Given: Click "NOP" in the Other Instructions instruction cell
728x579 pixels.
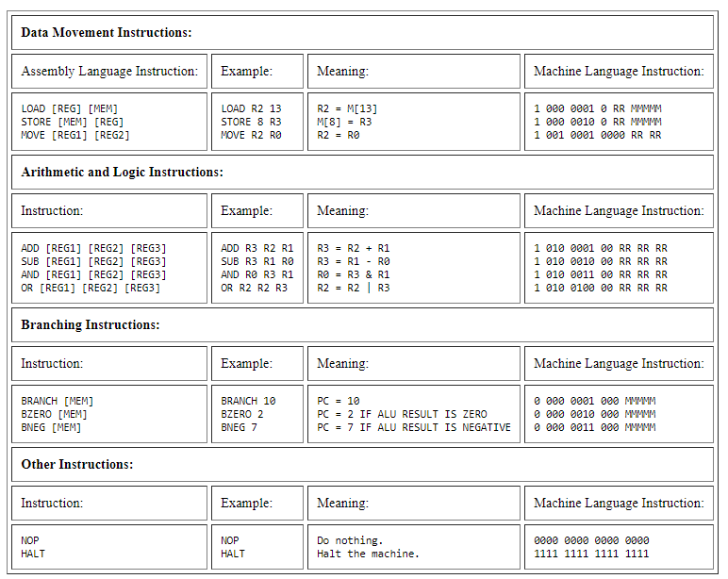Looking at the screenshot, I should pyautogui.click(x=30, y=541).
